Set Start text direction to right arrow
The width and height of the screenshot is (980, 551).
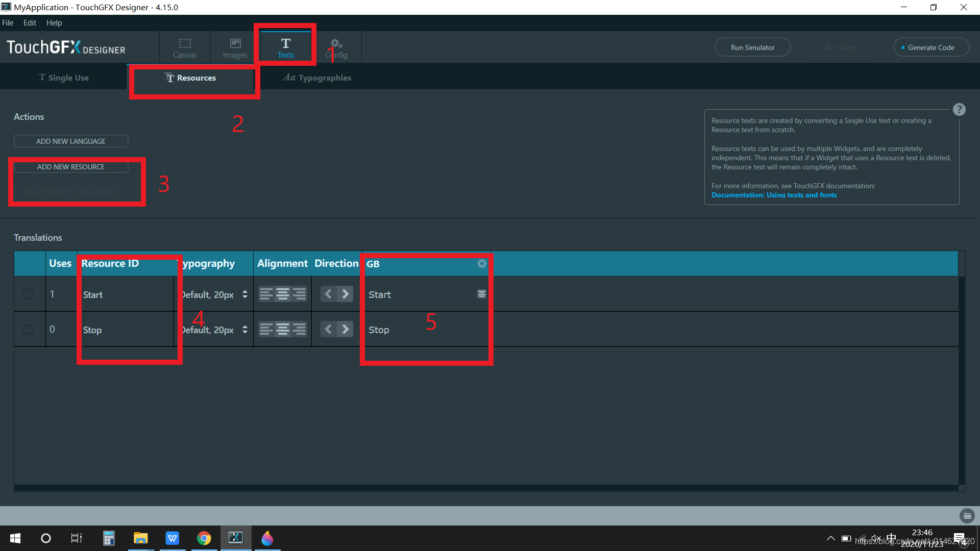click(x=346, y=294)
